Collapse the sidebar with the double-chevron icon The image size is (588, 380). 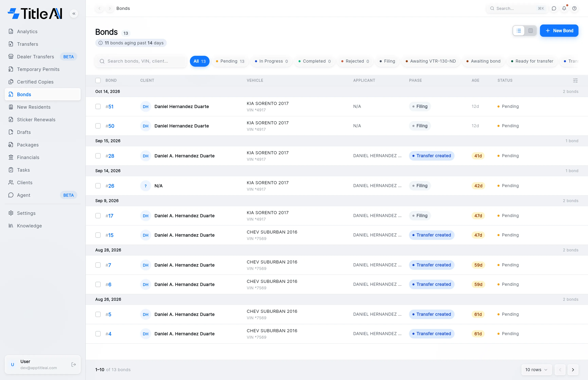pyautogui.click(x=74, y=14)
